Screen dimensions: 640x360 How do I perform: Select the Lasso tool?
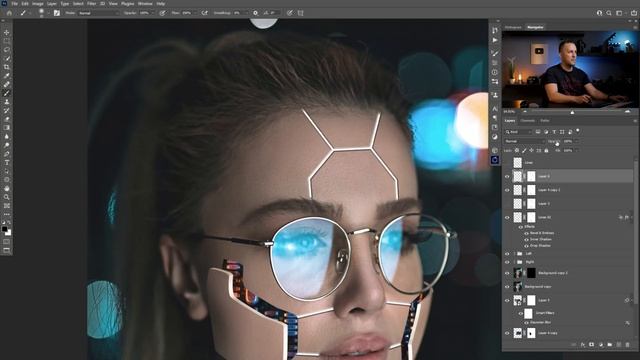(x=7, y=50)
